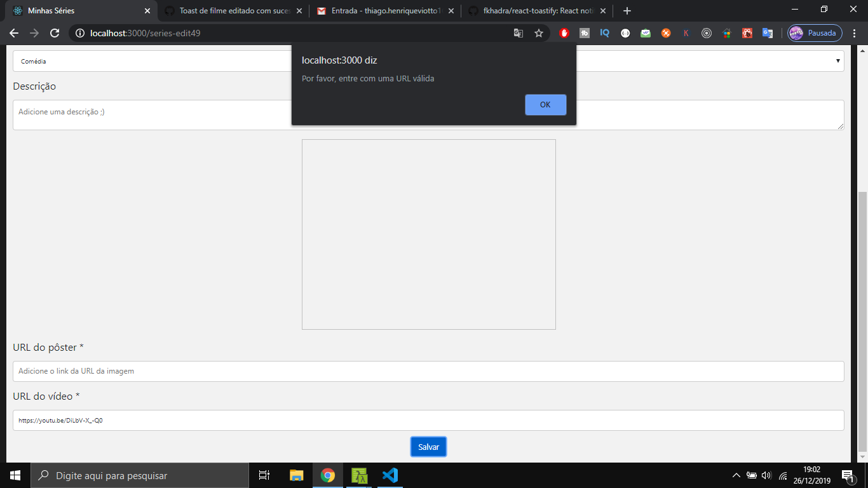Open a new browser tab
This screenshot has width=868, height=488.
(627, 11)
